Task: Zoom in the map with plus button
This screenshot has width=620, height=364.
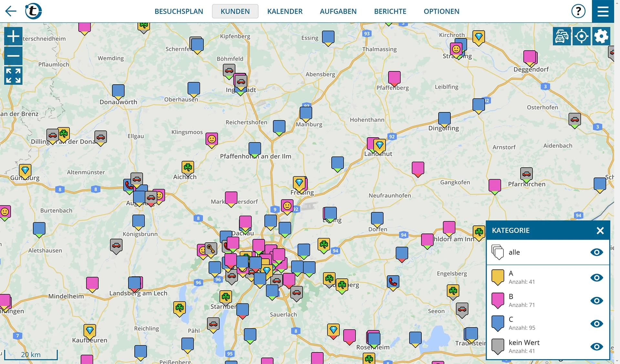Action: pos(13,36)
